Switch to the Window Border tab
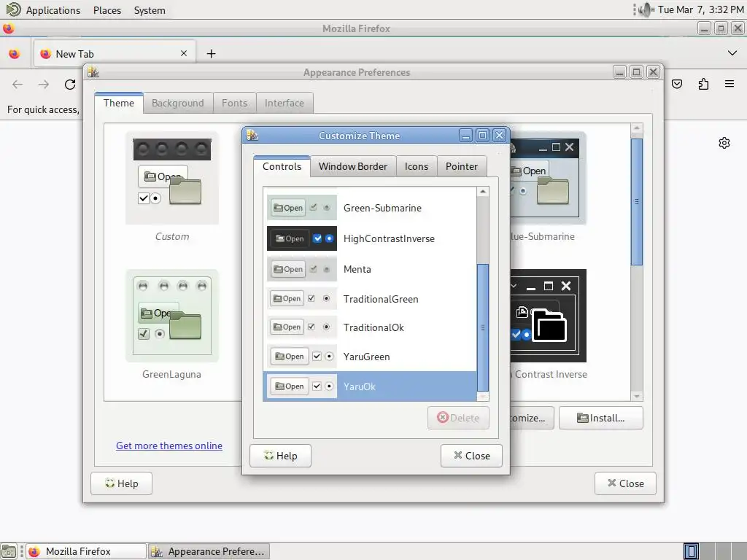 point(353,167)
